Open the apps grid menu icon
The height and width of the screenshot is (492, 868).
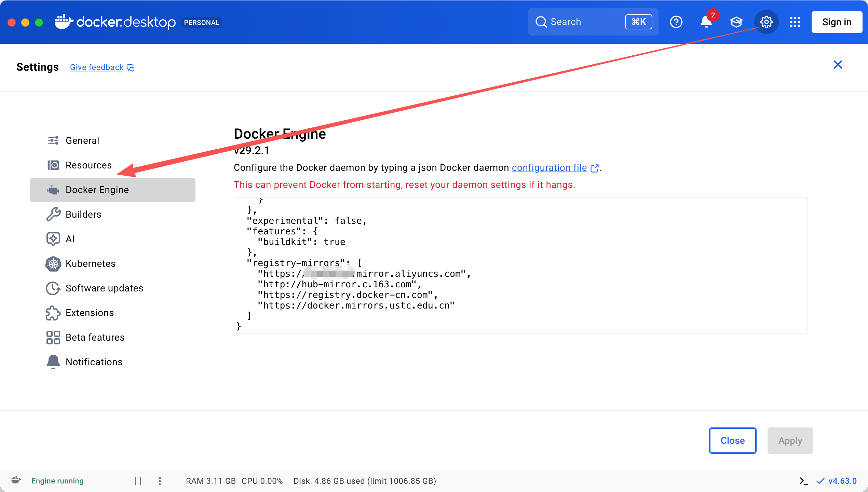click(x=795, y=22)
